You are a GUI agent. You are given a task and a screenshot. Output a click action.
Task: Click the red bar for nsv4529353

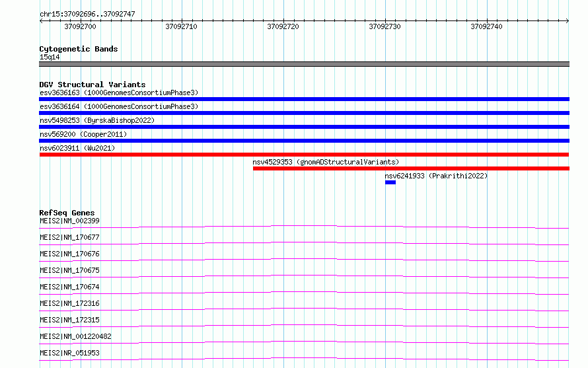[x=411, y=168]
